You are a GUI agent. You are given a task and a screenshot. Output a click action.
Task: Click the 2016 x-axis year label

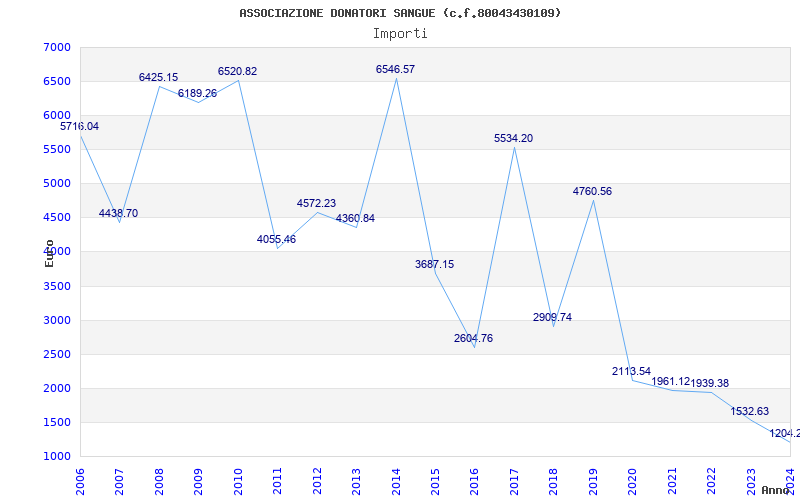pyautogui.click(x=474, y=482)
